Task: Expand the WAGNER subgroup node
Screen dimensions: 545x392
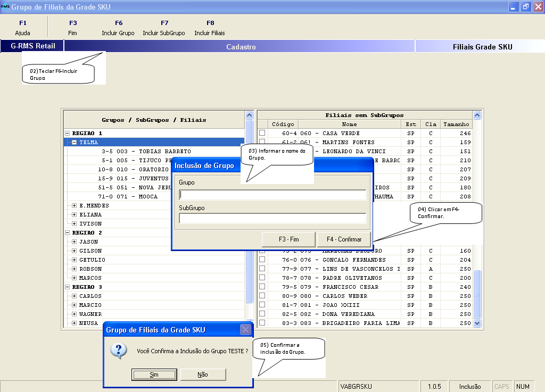Action: 74,314
